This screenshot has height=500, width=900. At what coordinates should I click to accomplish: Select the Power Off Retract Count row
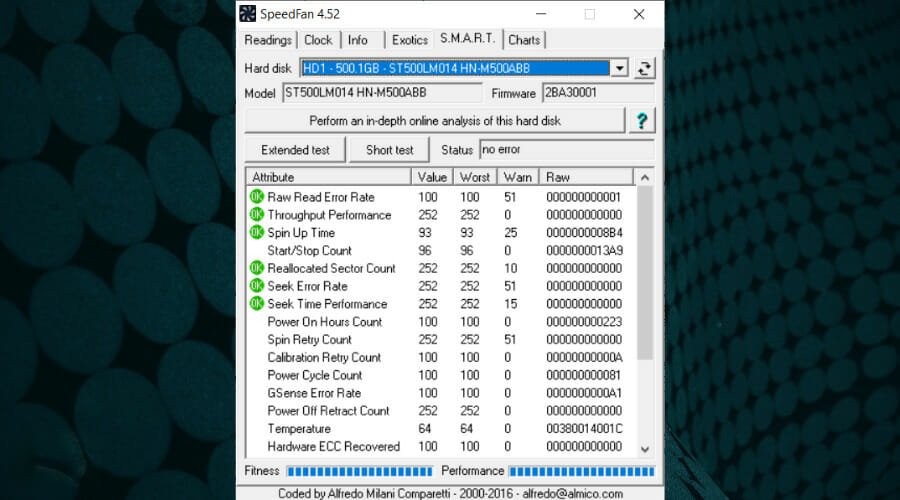click(x=441, y=410)
